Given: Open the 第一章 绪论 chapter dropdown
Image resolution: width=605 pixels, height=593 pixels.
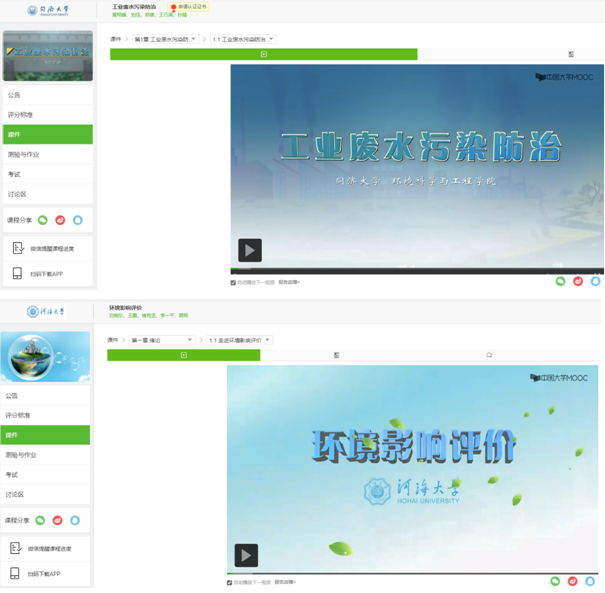Looking at the screenshot, I should [x=162, y=340].
